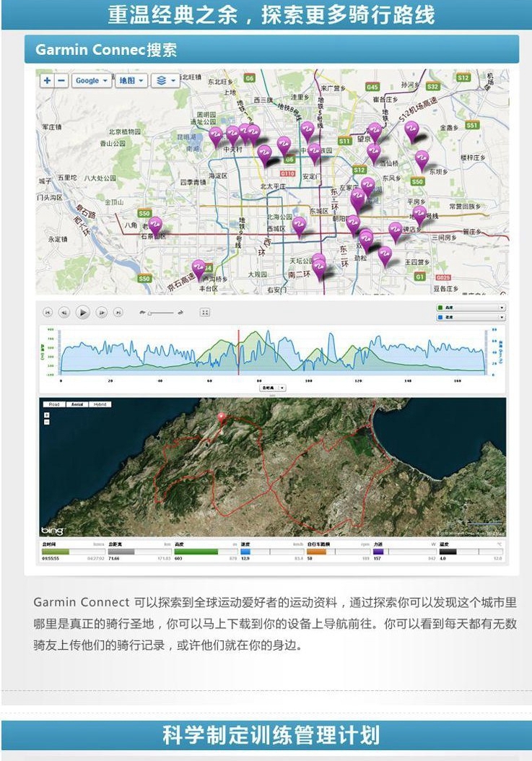Screen dimensions: 532x761
Task: Click the distance value 71.66
Action: coord(113,559)
